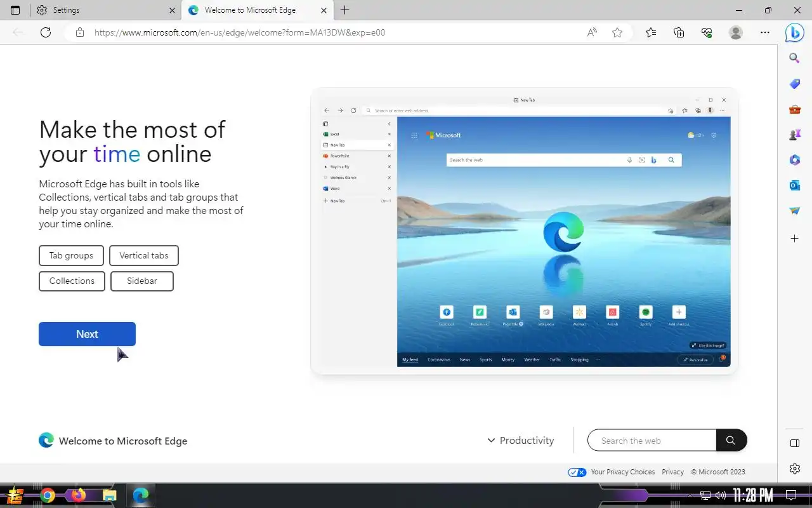812x508 pixels.
Task: Open sidebar settings gear
Action: 795,469
